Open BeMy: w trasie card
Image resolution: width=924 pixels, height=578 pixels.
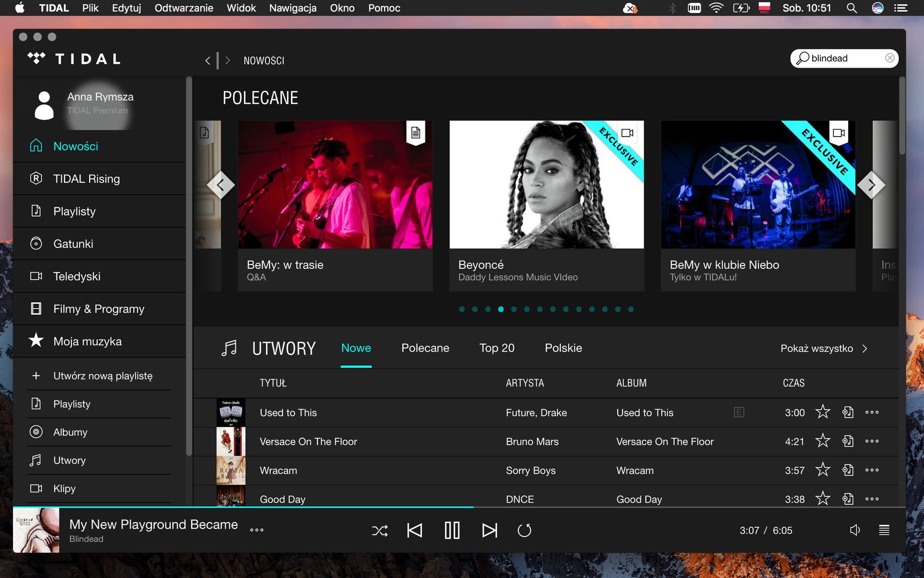335,206
